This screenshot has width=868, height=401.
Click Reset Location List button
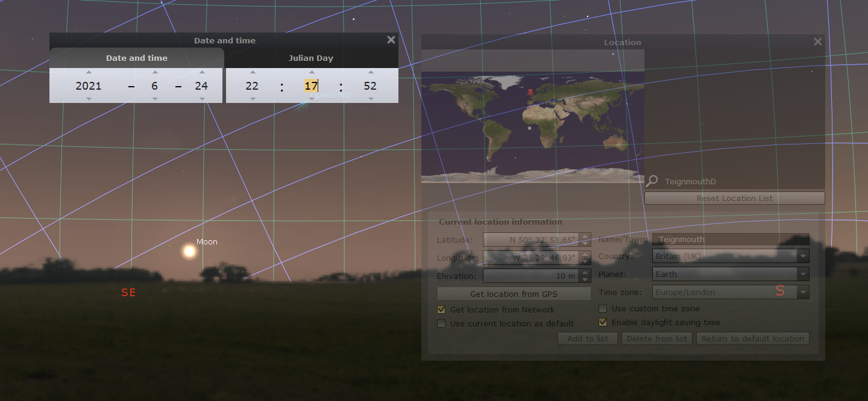click(734, 198)
